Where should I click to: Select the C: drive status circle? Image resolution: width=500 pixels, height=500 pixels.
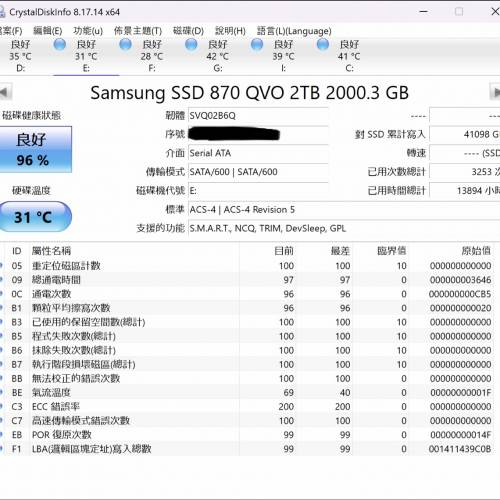(323, 44)
